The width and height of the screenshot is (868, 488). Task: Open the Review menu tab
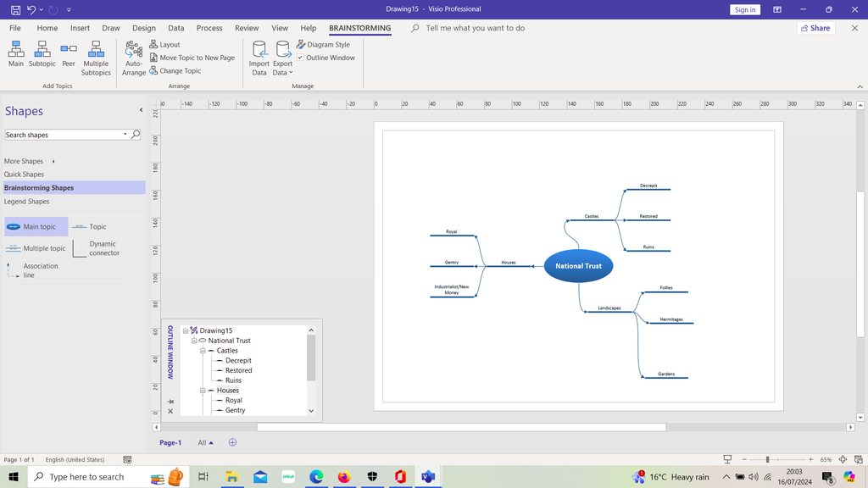(x=247, y=27)
